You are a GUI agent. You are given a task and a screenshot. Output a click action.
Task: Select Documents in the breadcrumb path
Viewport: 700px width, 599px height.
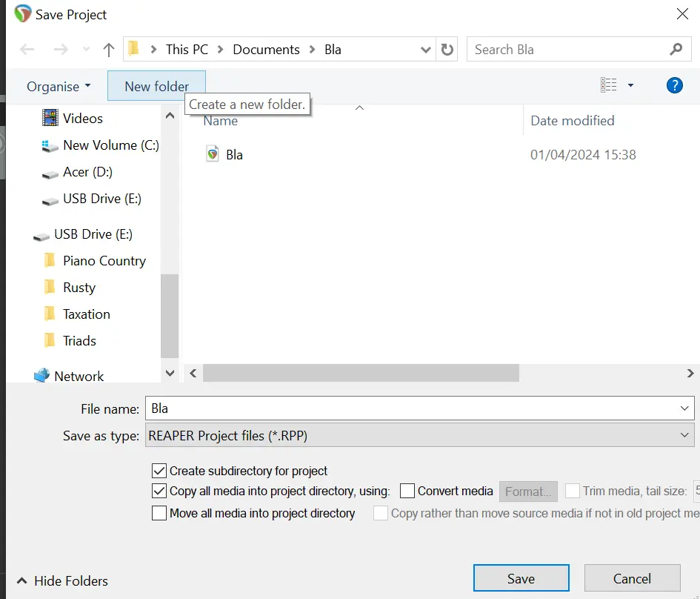[266, 50]
